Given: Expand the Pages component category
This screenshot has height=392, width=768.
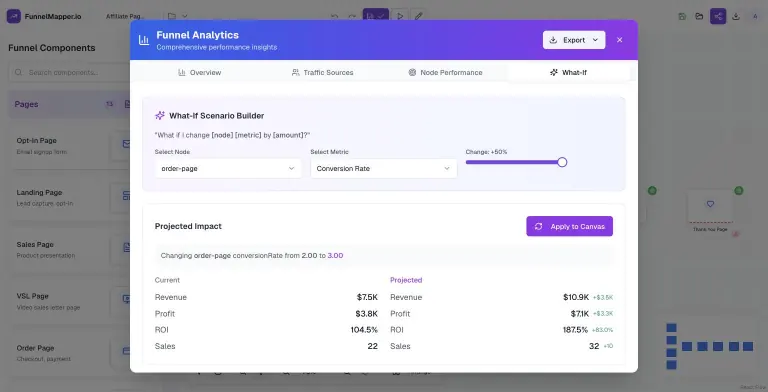Looking at the screenshot, I should tap(70, 104).
